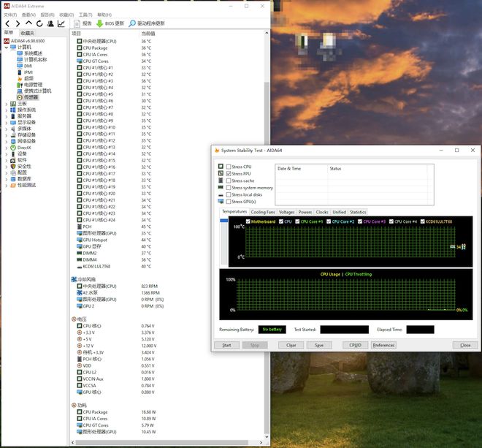The image size is (482, 448).
Task: Click the Report page icon in toolbar
Action: tap(77, 23)
